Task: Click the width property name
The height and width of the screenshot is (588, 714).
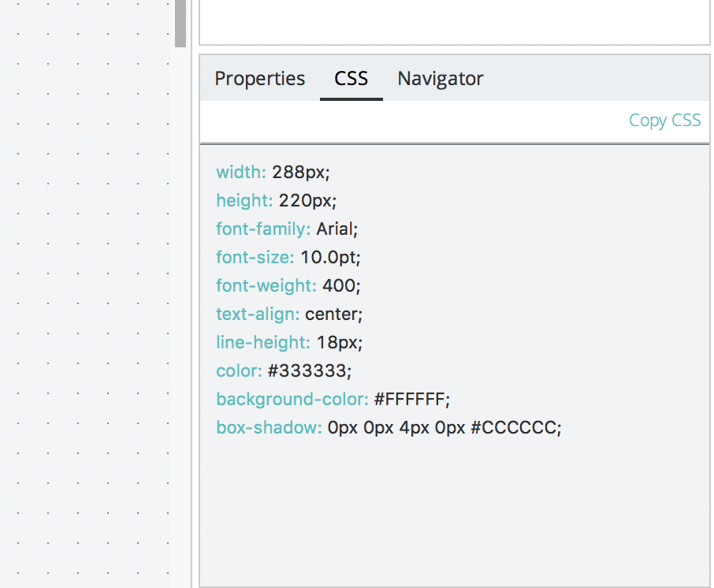Action: click(241, 172)
